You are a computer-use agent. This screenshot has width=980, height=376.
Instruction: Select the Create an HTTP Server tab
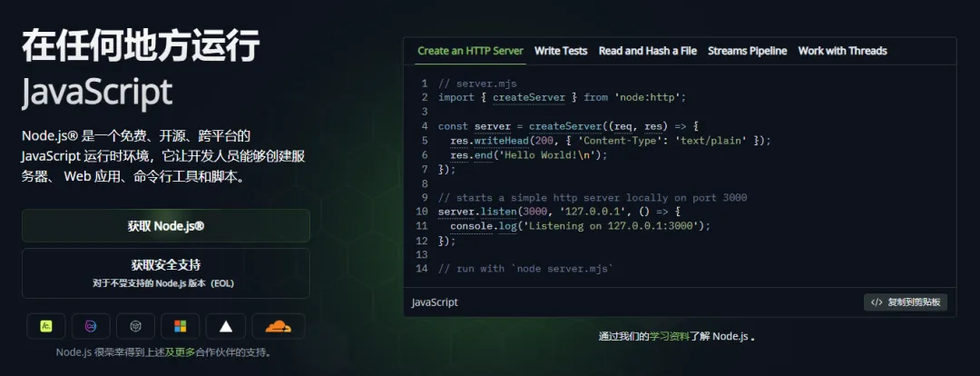pos(470,51)
